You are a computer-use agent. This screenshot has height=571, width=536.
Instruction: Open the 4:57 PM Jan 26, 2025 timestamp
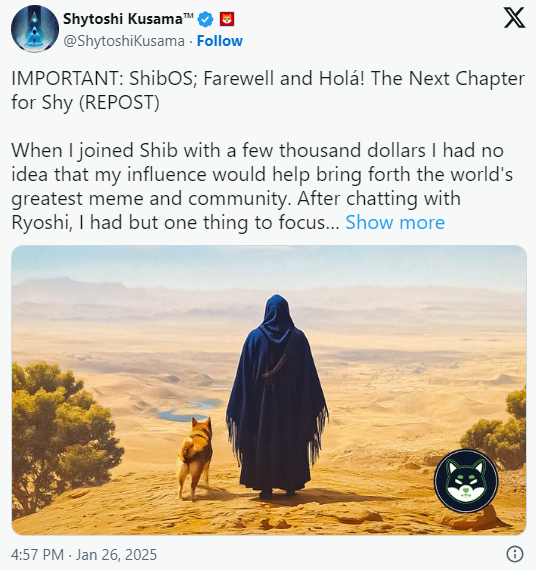[84, 555]
